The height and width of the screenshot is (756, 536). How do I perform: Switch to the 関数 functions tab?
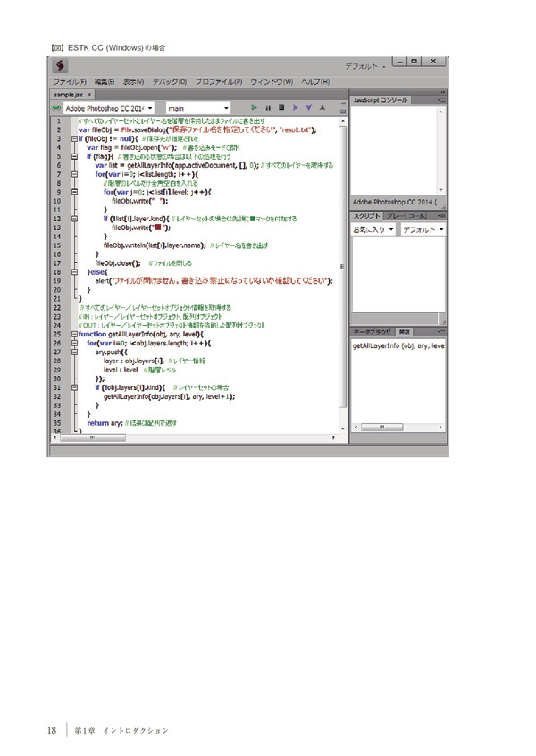(404, 332)
